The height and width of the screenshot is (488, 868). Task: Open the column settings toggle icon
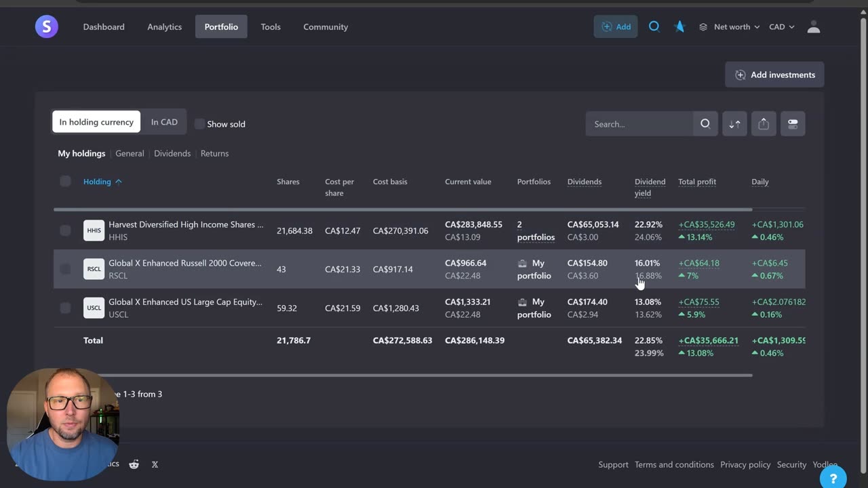point(793,124)
